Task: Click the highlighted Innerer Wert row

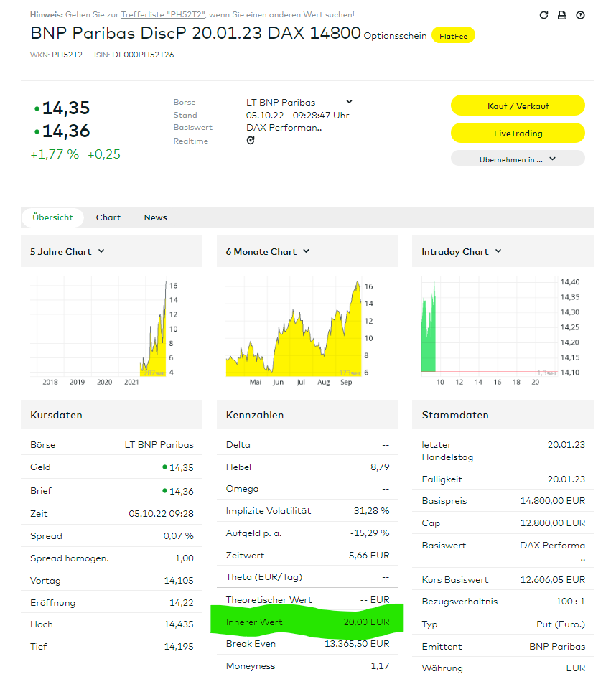Action: (307, 622)
